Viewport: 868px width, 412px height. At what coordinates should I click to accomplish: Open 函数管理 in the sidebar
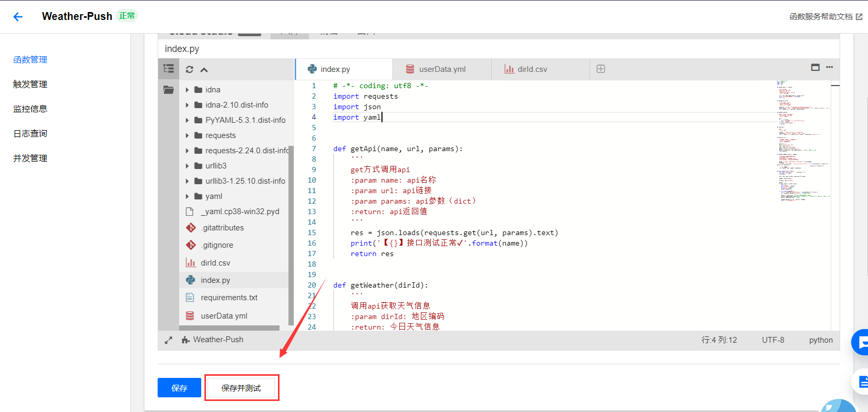coord(30,60)
